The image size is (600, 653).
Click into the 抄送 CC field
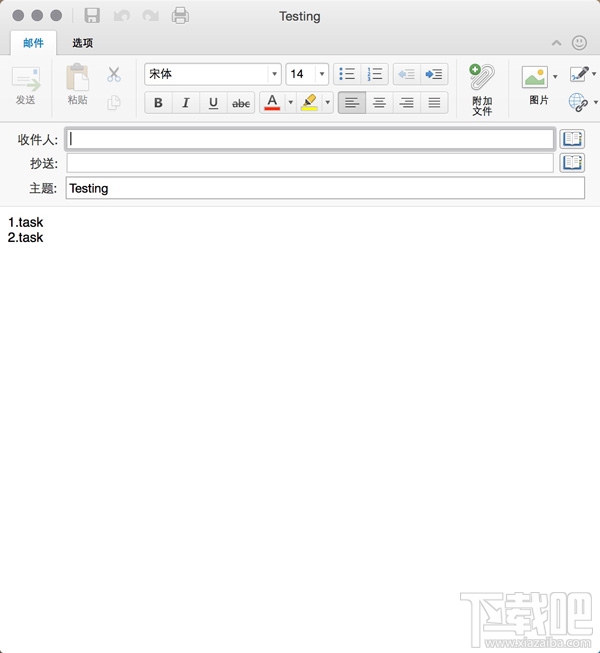[x=310, y=163]
